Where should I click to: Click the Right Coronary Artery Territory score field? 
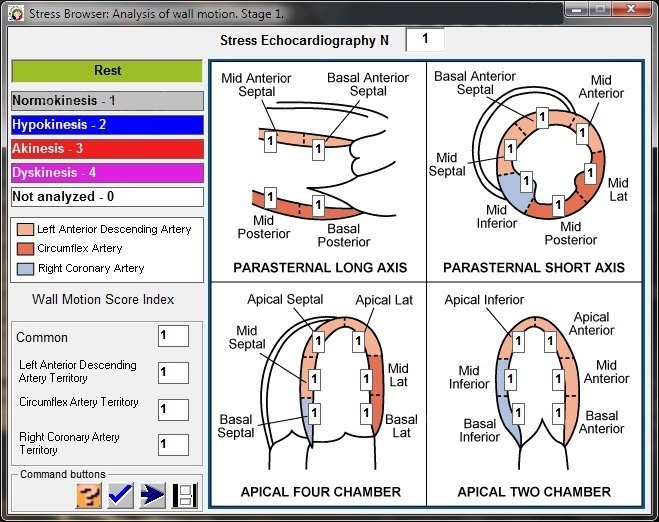(x=173, y=445)
